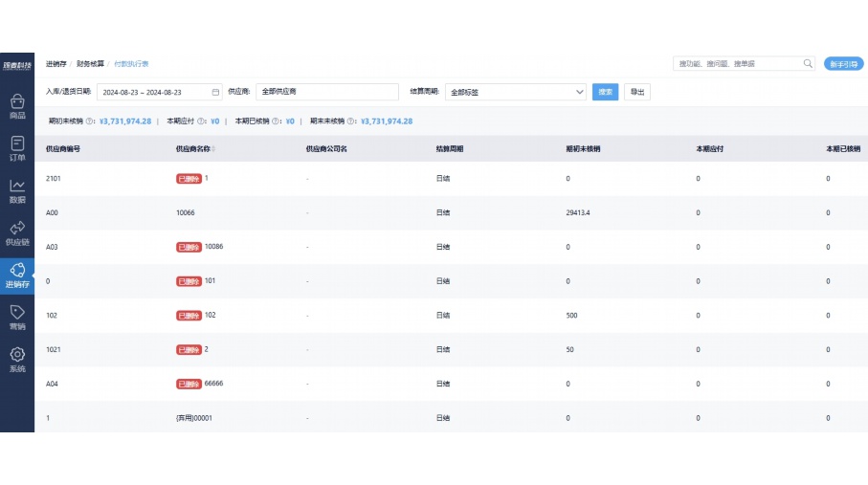The image size is (868, 485).
Task: Click the blue 搜索 button
Action: tap(605, 92)
